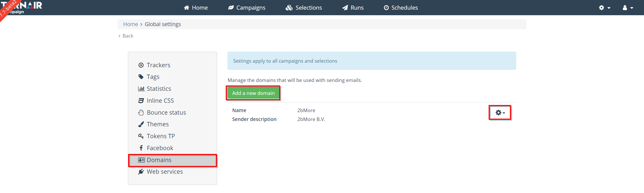This screenshot has width=644, height=193.
Task: Click the Statistics bar chart icon
Action: (141, 89)
